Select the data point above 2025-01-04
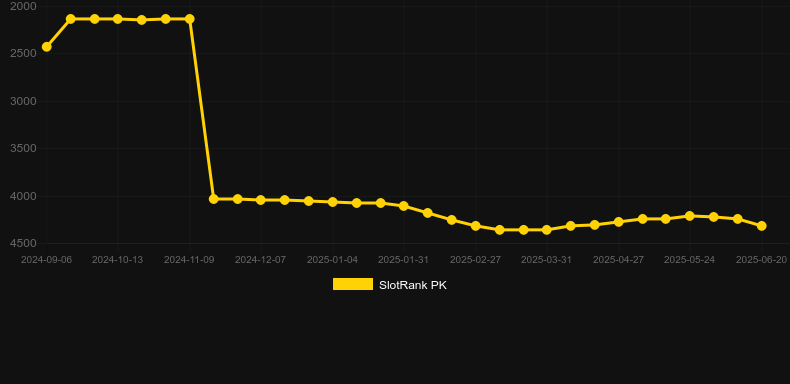 [333, 202]
